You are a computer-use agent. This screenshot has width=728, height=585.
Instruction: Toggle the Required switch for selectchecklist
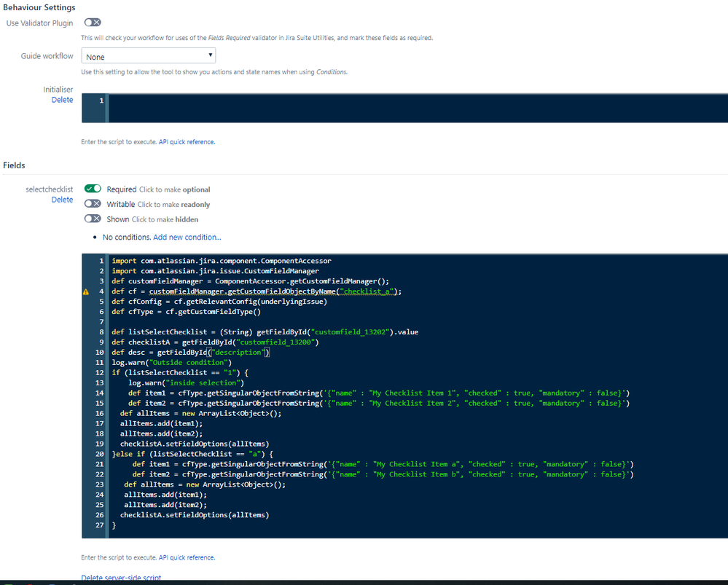[x=93, y=189]
